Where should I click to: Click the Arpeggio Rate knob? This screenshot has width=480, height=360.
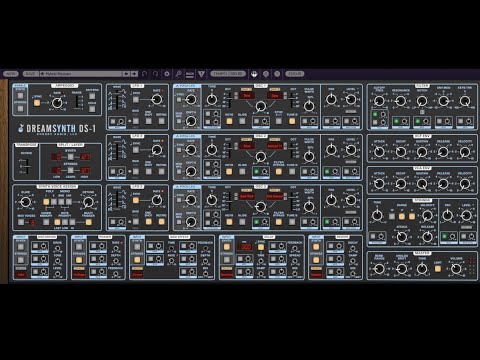point(57,103)
